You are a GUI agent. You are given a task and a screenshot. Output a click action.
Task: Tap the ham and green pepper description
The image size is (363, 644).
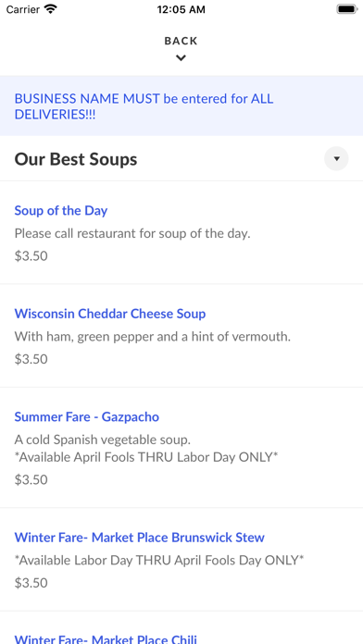(x=153, y=337)
